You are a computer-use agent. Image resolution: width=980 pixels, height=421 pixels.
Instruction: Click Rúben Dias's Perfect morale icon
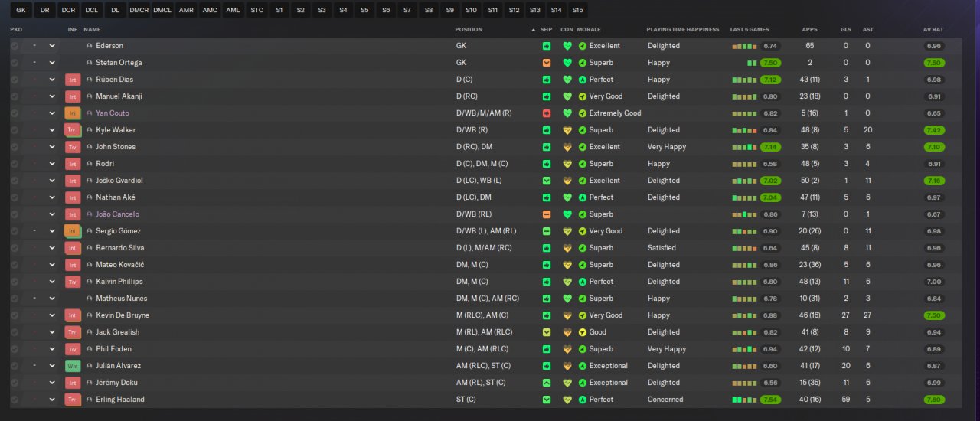pyautogui.click(x=583, y=80)
